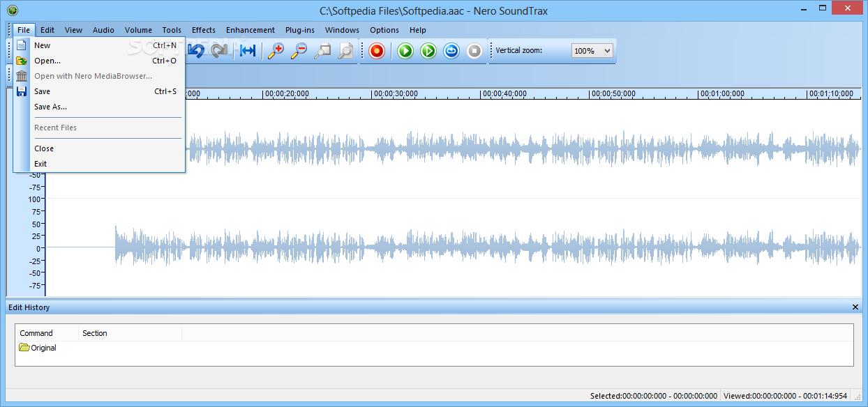Click the zoom-to-fit horizontal arrows icon
Screen dimensions: 868x407
tap(248, 51)
